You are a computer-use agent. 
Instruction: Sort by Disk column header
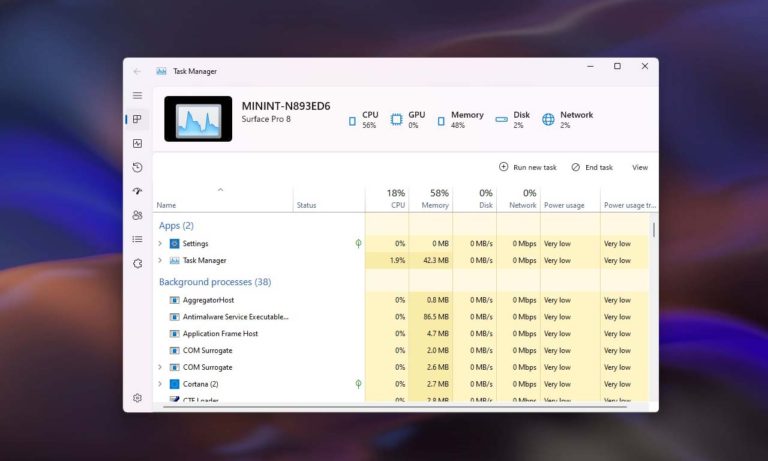475,198
